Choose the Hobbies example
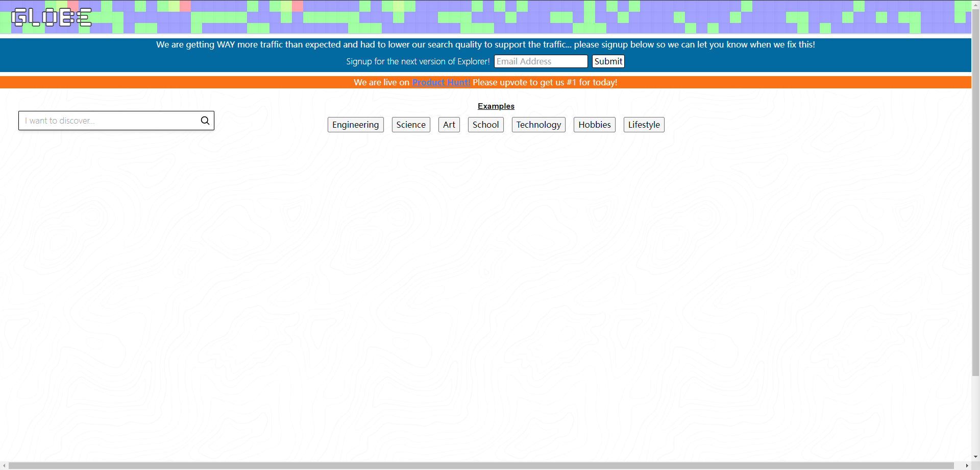 coord(595,125)
